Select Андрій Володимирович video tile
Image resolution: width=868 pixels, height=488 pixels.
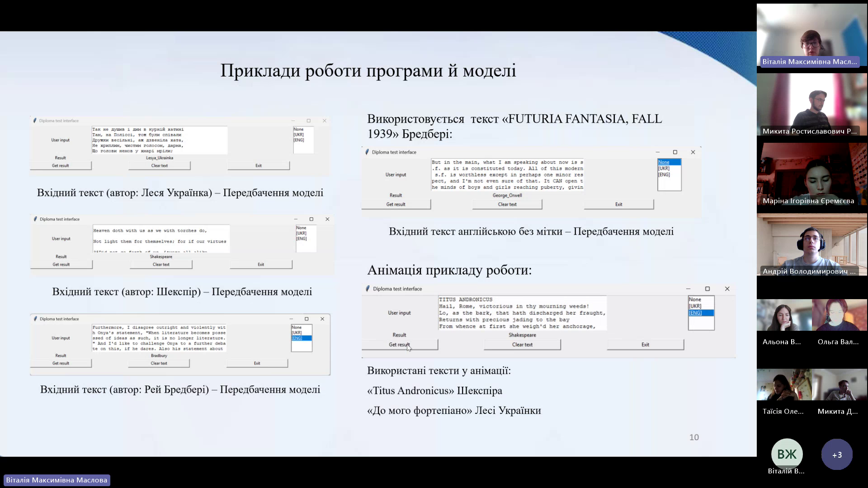click(811, 245)
